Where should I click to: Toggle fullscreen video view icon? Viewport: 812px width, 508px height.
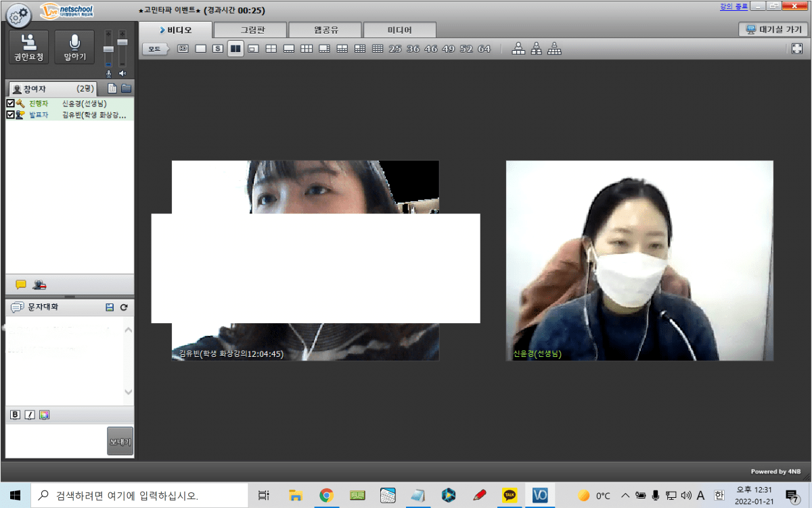[796, 49]
